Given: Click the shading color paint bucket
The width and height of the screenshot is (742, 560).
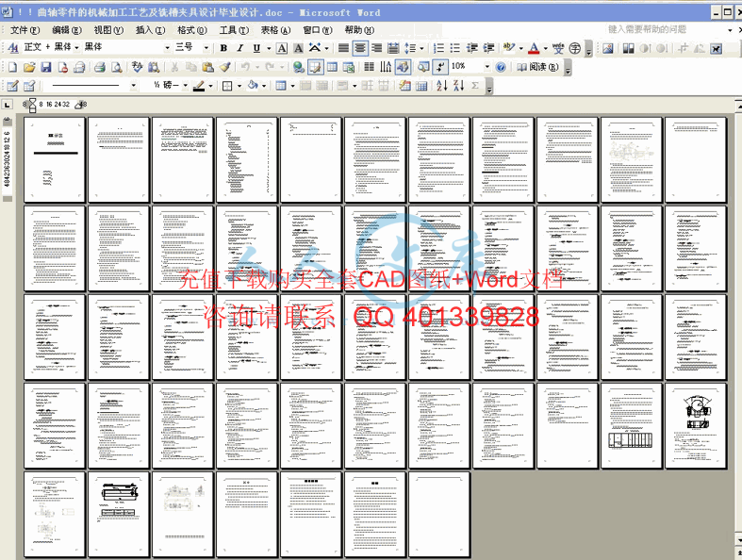Looking at the screenshot, I should point(254,86).
